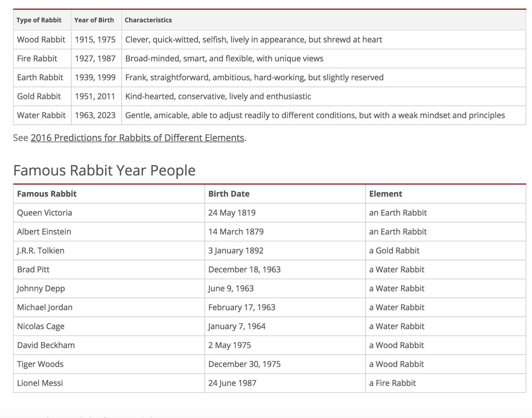Click 'a Wood Rabbit' in Tiger Woods' row
532x418 pixels.
pos(396,364)
